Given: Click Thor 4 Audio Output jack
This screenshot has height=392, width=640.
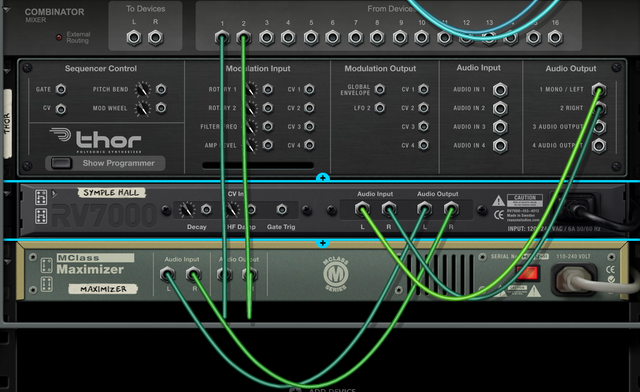Looking at the screenshot, I should click(x=599, y=146).
